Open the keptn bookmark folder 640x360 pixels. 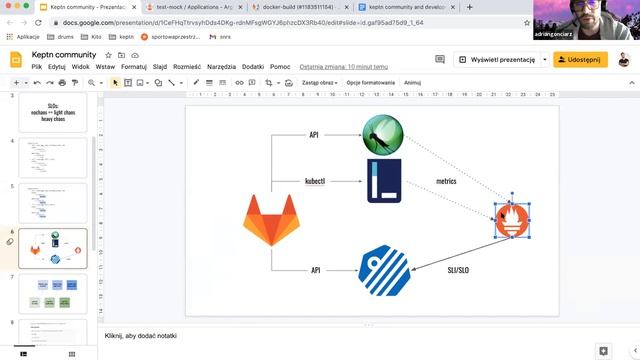[122, 37]
